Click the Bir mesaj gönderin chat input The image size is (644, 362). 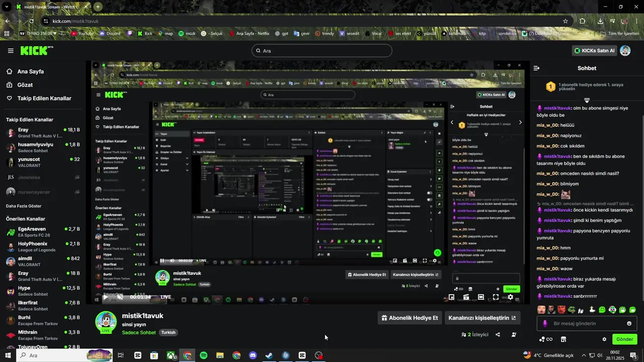click(587, 323)
